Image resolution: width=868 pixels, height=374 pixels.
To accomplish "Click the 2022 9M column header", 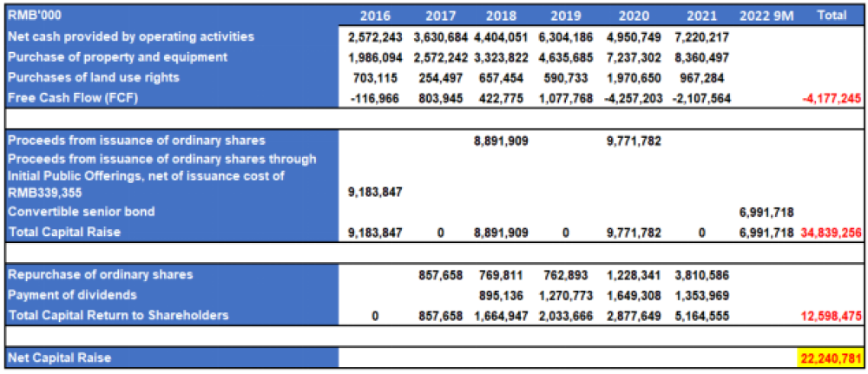I will [x=766, y=16].
